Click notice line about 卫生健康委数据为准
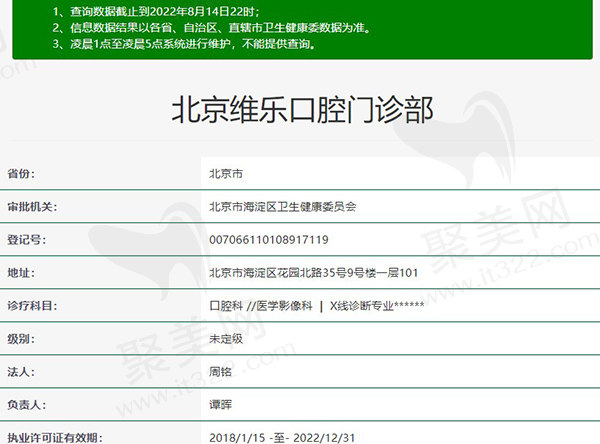Screen dimensions: 600x444 point(212,28)
